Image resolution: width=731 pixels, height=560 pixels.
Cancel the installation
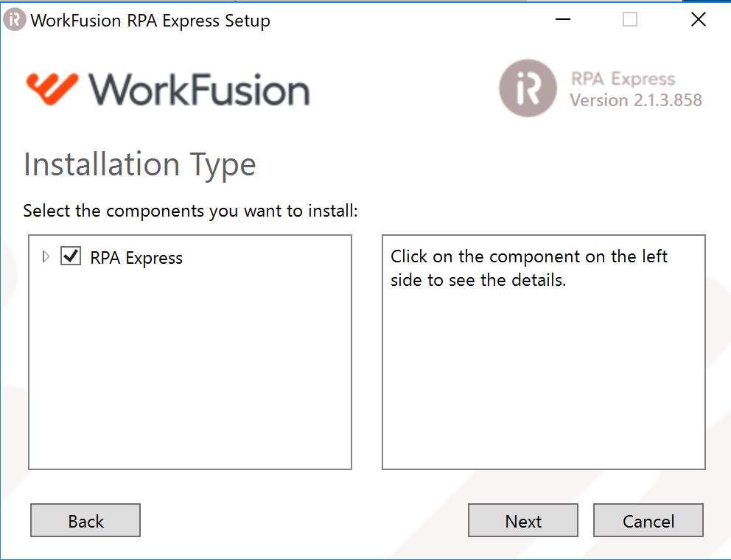pos(648,520)
